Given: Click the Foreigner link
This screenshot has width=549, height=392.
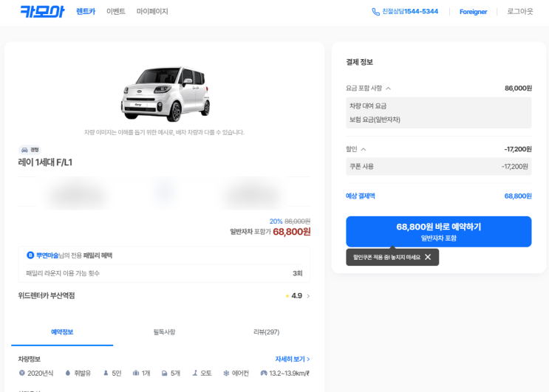Looking at the screenshot, I should click(474, 12).
